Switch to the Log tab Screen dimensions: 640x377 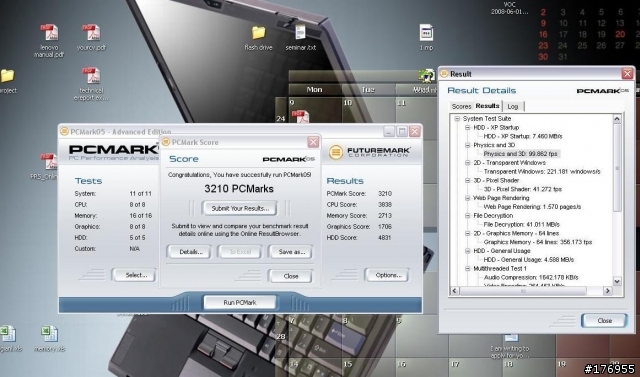pyautogui.click(x=513, y=106)
